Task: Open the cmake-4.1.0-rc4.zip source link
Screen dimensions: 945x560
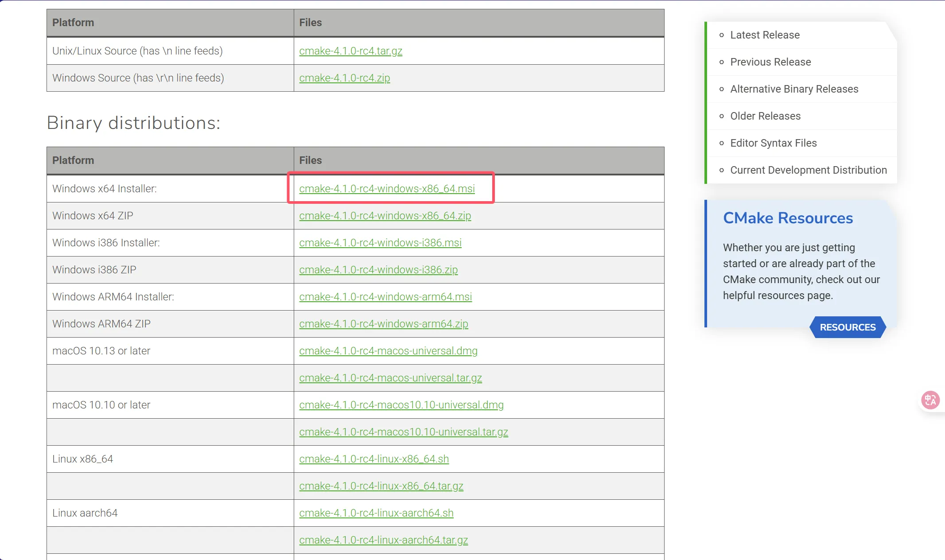Action: coord(344,78)
